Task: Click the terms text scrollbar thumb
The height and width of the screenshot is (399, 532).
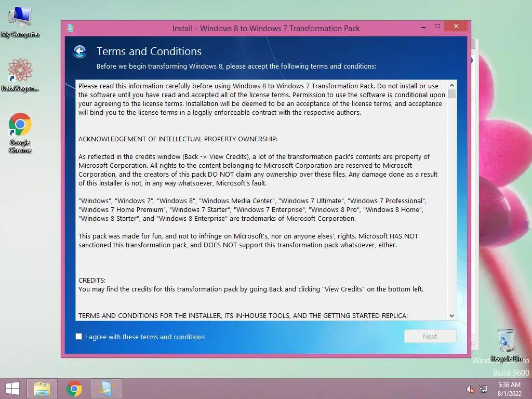Action: [x=451, y=94]
